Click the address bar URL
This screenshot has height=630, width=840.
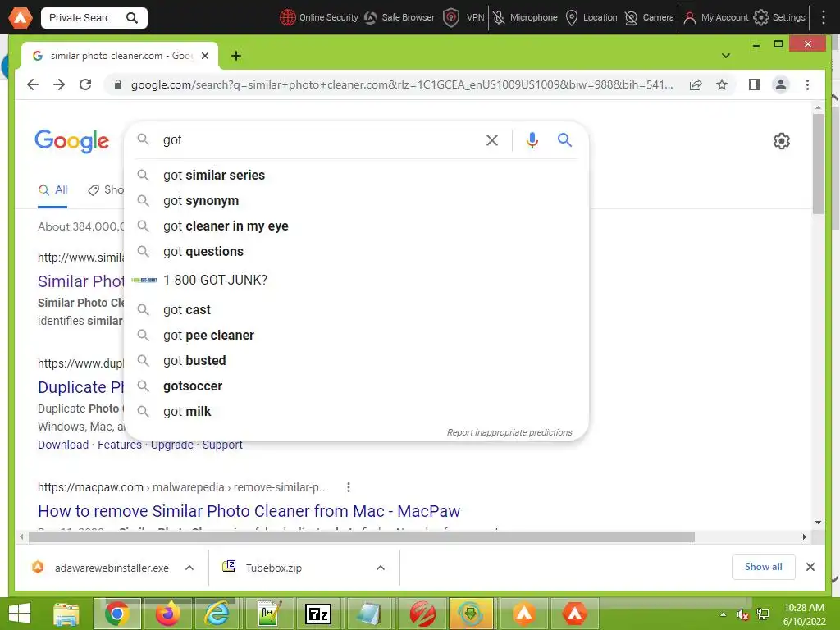click(x=402, y=84)
